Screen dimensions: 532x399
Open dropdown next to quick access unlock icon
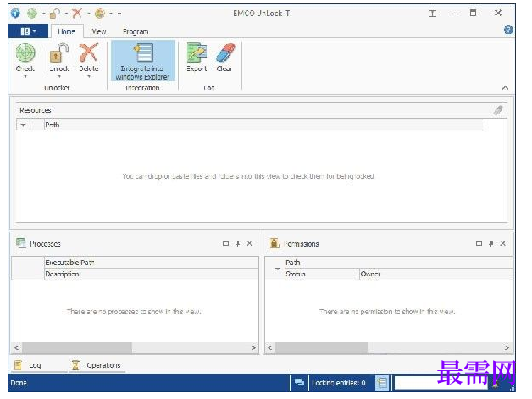[66, 14]
